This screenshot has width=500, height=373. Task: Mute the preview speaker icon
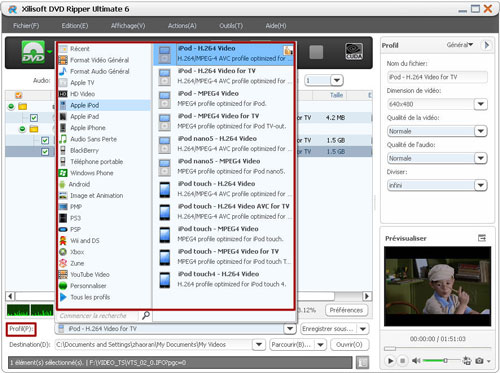[416, 360]
